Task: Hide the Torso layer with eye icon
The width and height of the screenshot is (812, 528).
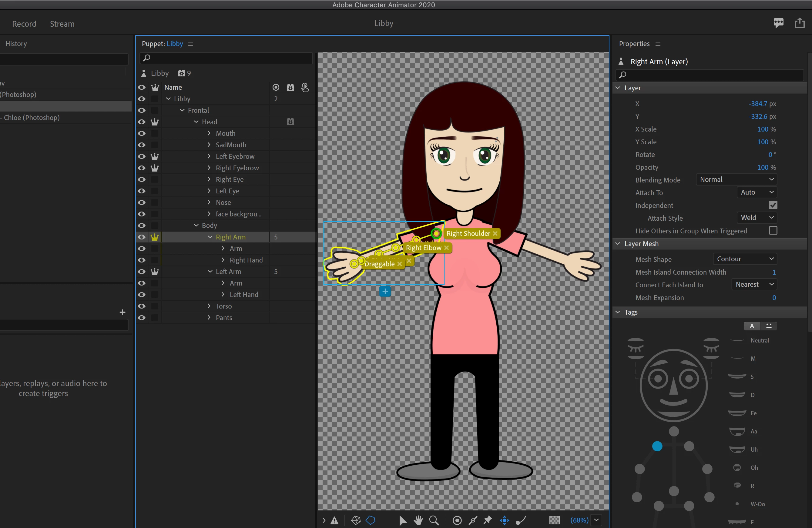Action: tap(142, 306)
